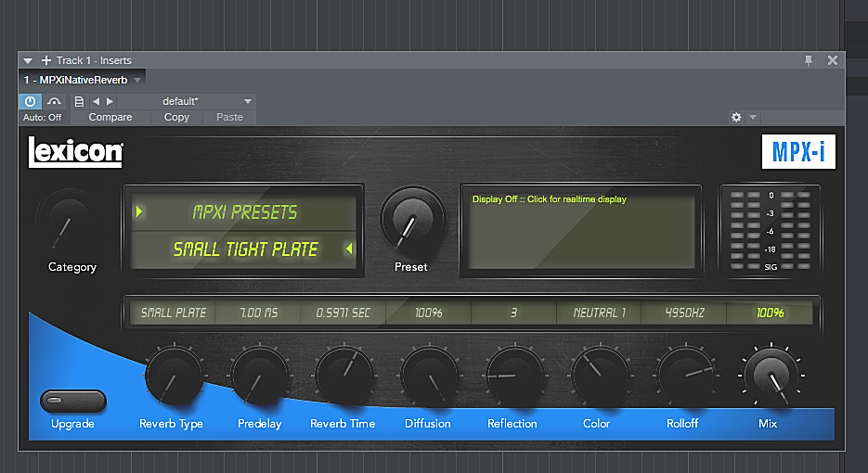Close the Track 1 Inserts window
868x473 pixels.
point(833,60)
